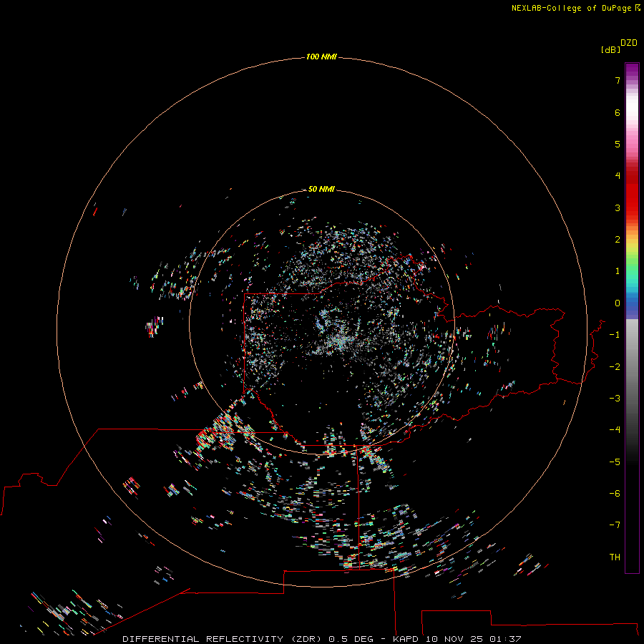The width and height of the screenshot is (644, 644).
Task: Click the 0 tick label on the scale
Action: coord(617,303)
